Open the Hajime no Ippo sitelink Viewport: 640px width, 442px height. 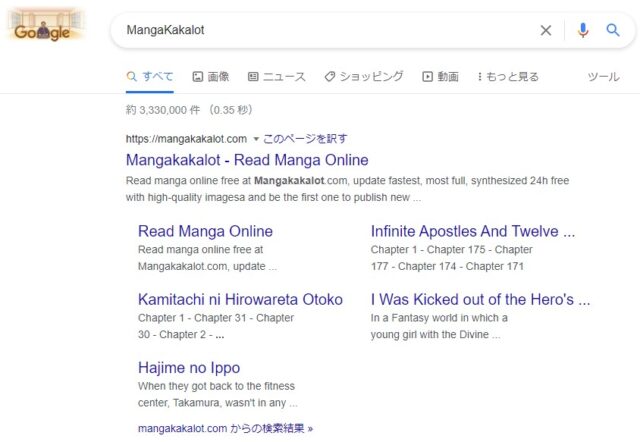189,368
